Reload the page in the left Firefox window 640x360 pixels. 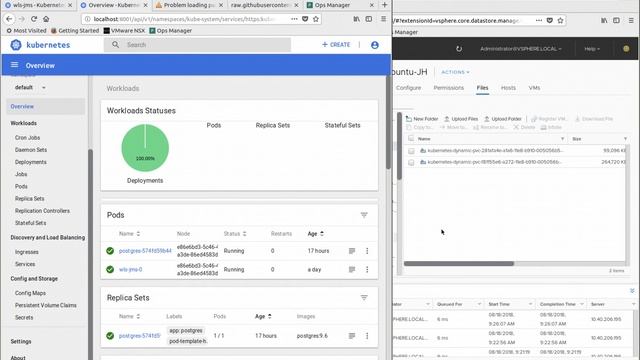[x=34, y=19]
